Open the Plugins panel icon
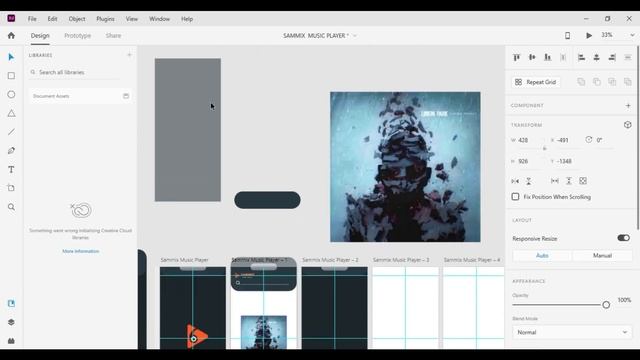Viewport: 640px width, 360px height. [11, 341]
